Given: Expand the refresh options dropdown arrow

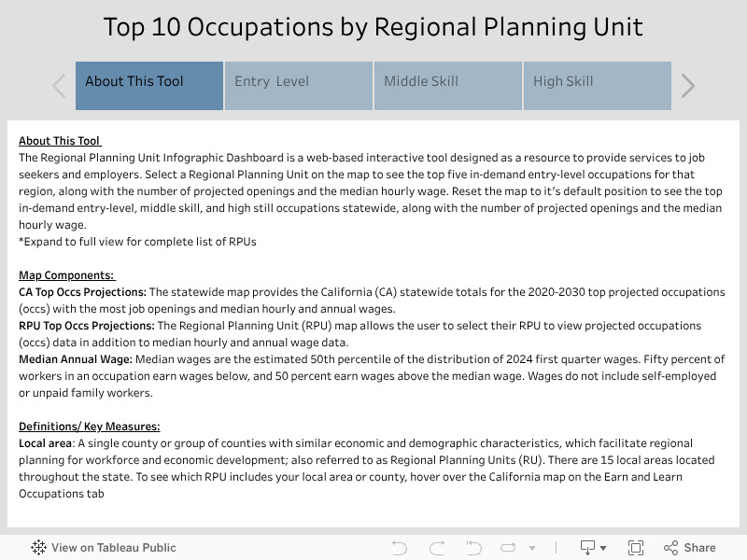Looking at the screenshot, I should pyautogui.click(x=532, y=548).
